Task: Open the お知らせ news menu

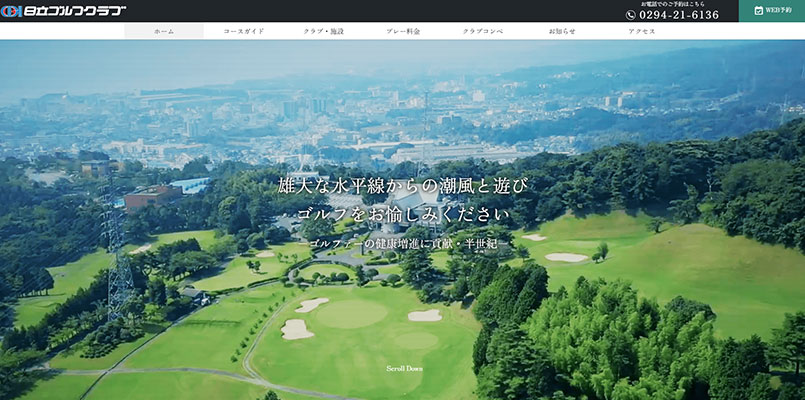Action: pyautogui.click(x=562, y=31)
